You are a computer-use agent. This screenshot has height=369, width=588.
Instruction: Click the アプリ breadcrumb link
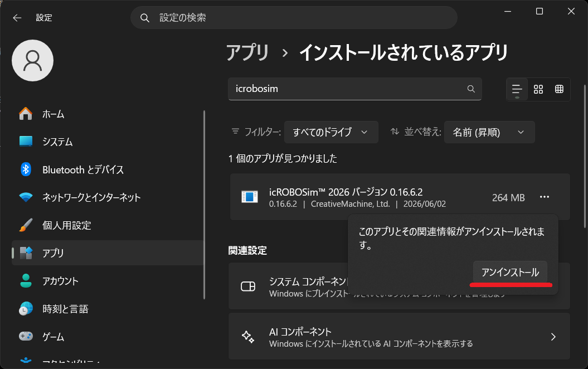pyautogui.click(x=247, y=52)
